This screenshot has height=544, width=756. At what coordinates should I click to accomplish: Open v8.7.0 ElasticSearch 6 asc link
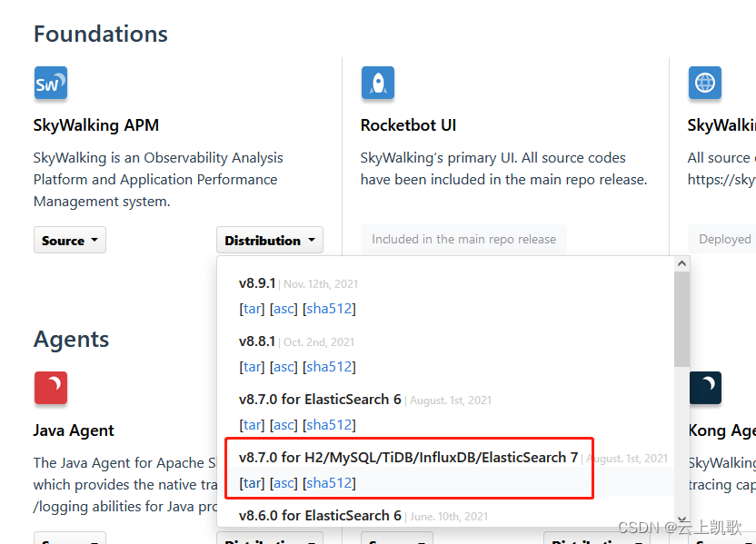(284, 425)
